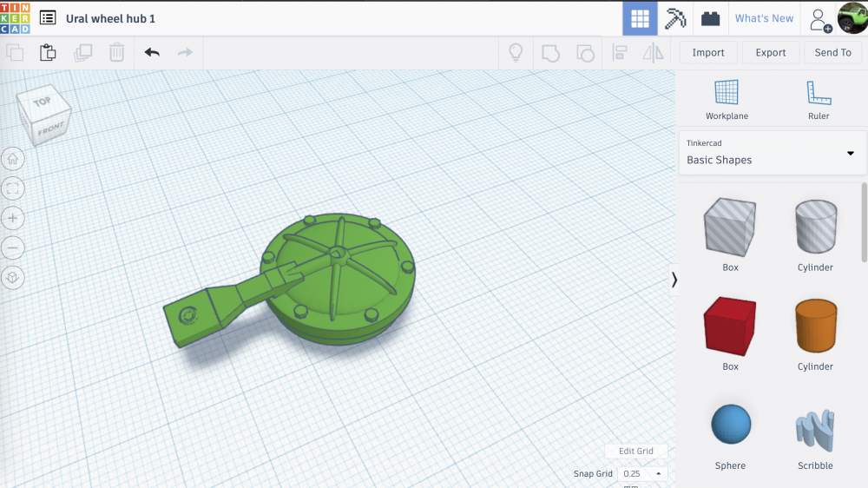Switch to 3D design grid view

pyautogui.click(x=640, y=18)
